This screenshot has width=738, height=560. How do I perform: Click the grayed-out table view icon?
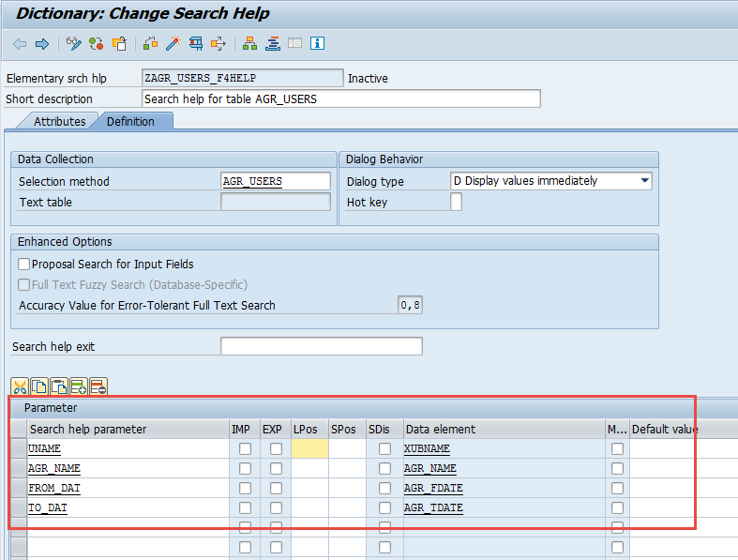point(295,43)
